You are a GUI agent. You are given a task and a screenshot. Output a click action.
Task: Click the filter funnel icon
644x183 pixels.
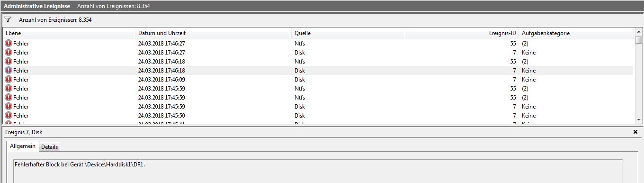click(x=8, y=20)
